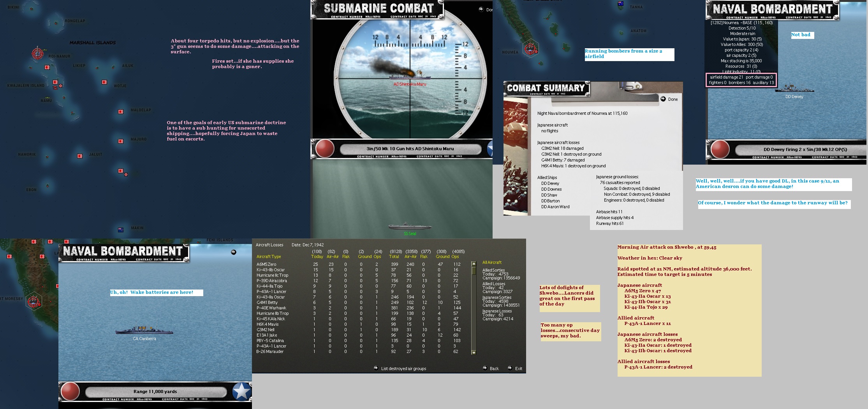Screen dimensions: 868x409
Task: Click the arrow icon in CA Canberra bombardment panel
Action: click(233, 252)
